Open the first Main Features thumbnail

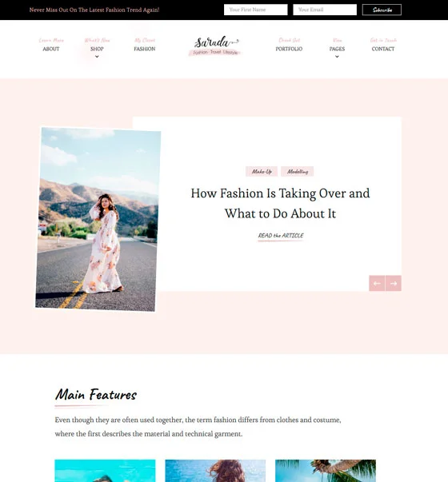(106, 471)
